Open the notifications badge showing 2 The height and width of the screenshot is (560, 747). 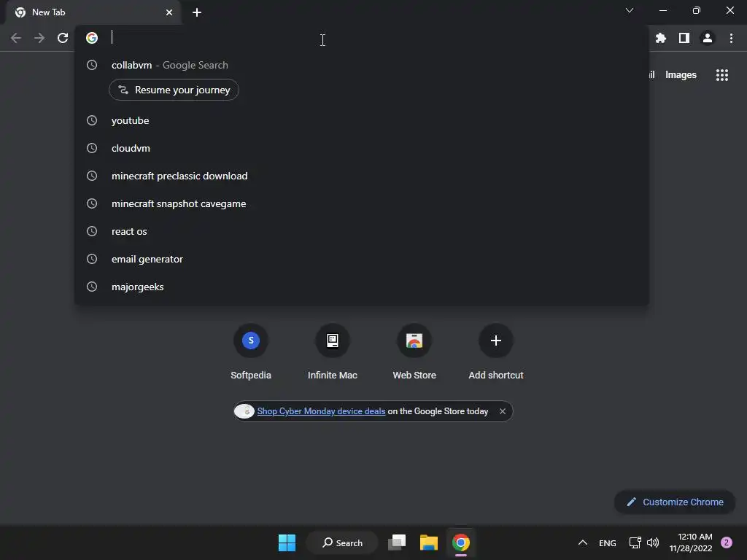click(x=727, y=542)
